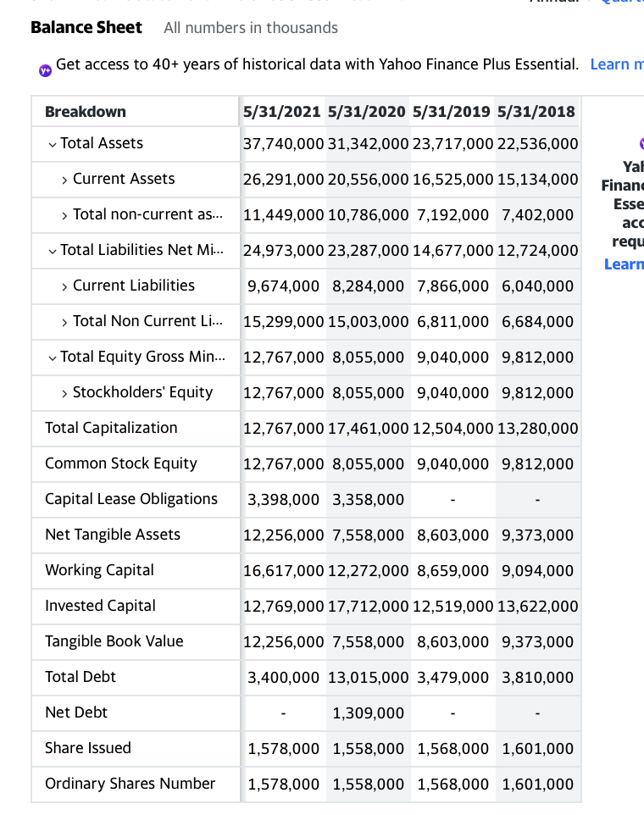The image size is (644, 815).
Task: Expand Total Non Current Liabilities breakdown
Action: pos(66,321)
